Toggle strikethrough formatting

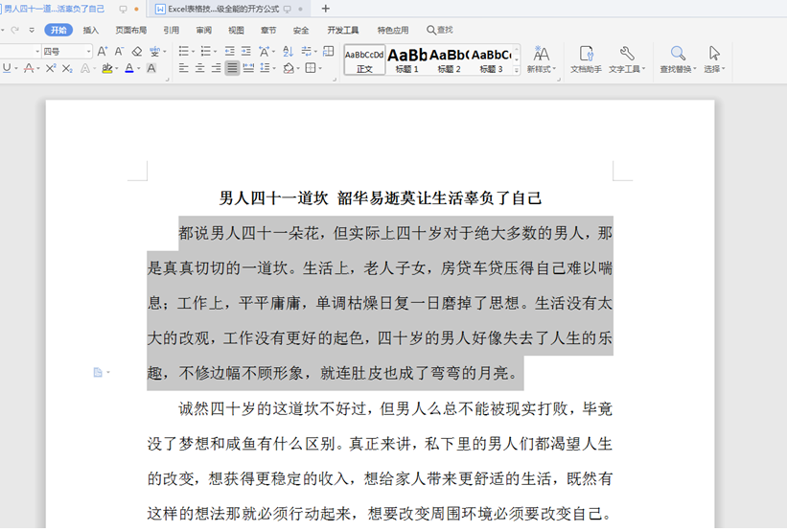(29, 68)
